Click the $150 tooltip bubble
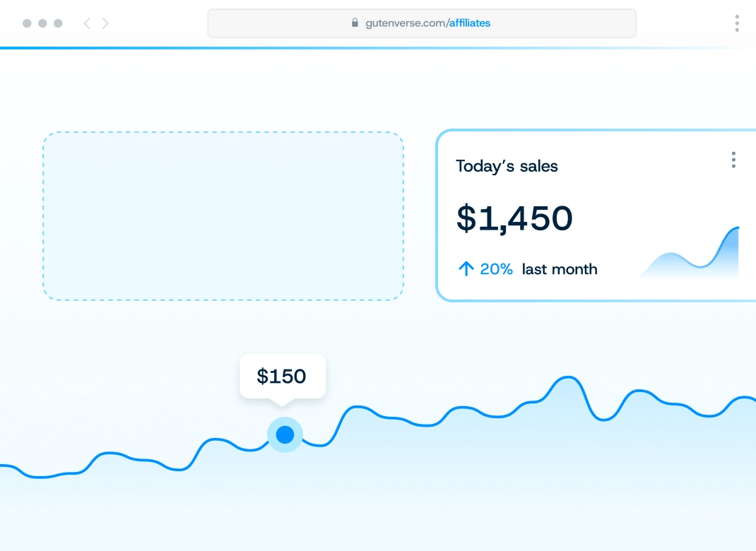Screen dimensions: 756x551 click(x=282, y=376)
